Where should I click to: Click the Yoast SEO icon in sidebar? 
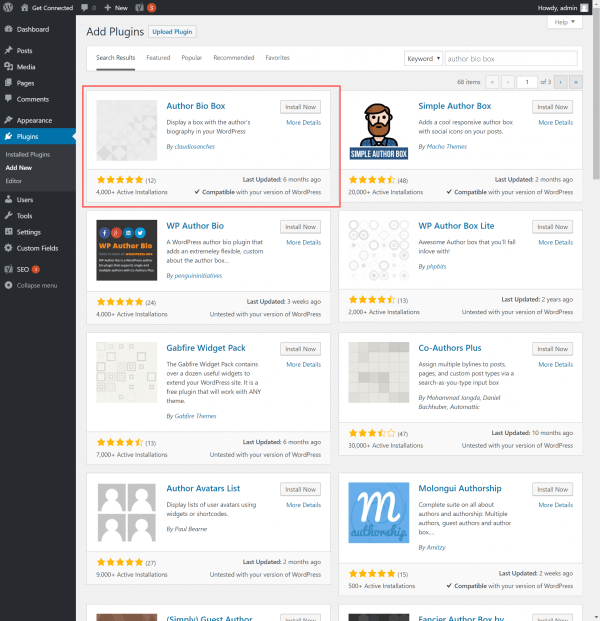(x=8, y=269)
